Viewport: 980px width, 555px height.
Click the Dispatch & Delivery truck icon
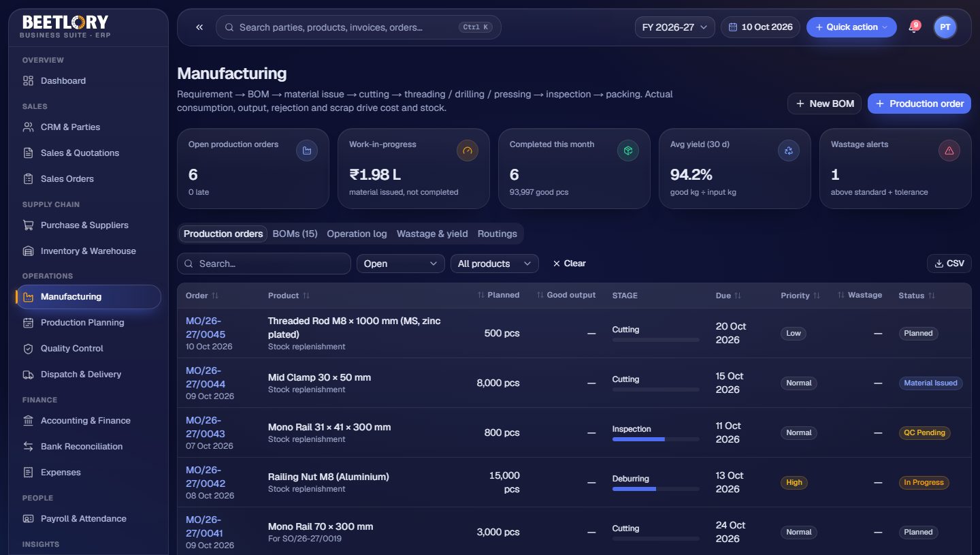point(28,375)
